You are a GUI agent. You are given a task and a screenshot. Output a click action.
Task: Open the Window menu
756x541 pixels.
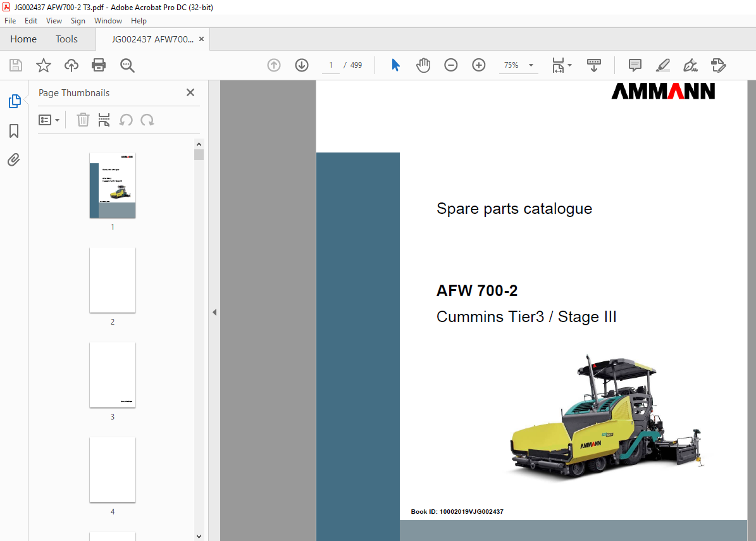click(x=108, y=21)
